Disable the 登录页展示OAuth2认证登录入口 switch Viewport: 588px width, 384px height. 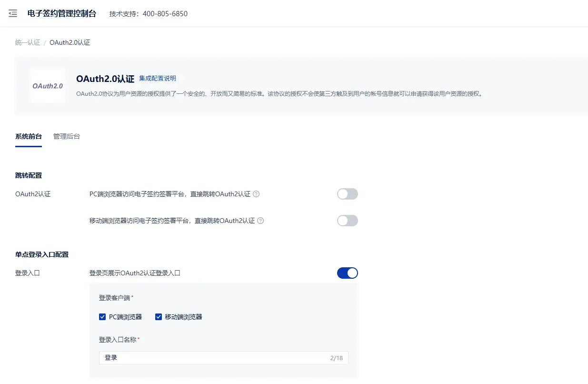pyautogui.click(x=347, y=273)
